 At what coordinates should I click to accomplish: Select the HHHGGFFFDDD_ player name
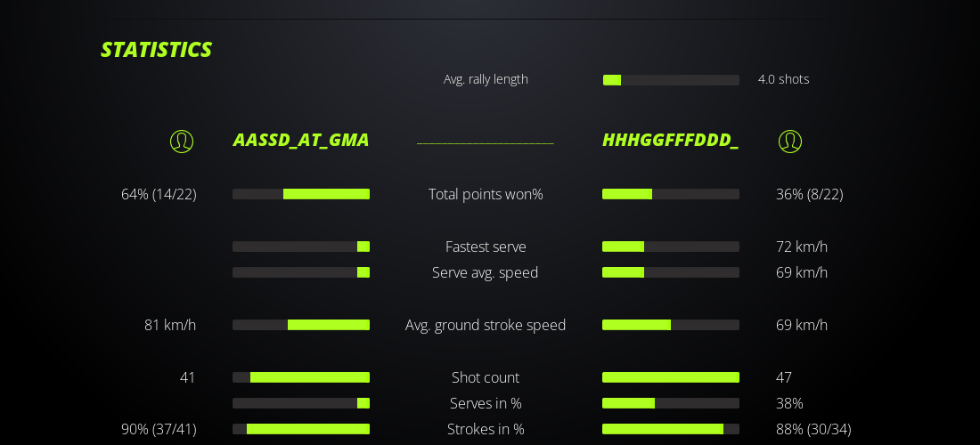[x=670, y=140]
